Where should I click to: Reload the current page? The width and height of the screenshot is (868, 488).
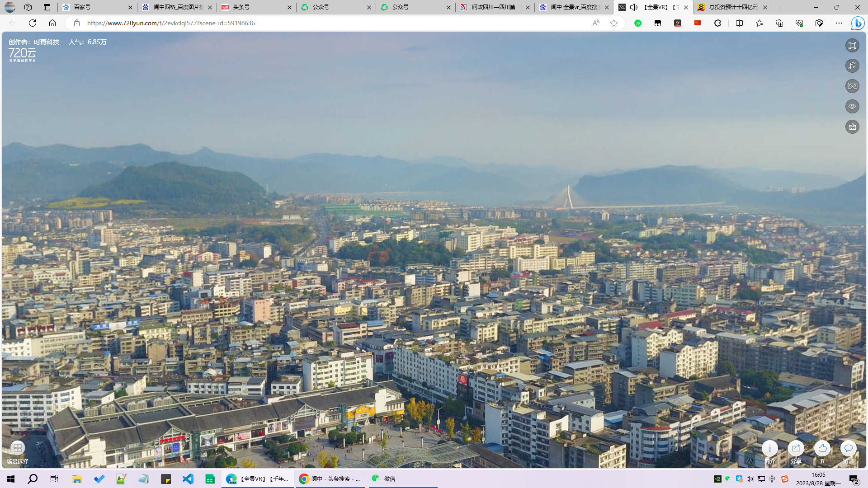[33, 23]
